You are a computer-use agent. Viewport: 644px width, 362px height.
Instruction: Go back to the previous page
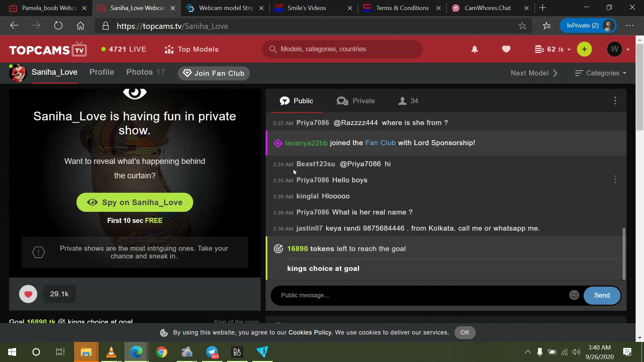(x=14, y=26)
